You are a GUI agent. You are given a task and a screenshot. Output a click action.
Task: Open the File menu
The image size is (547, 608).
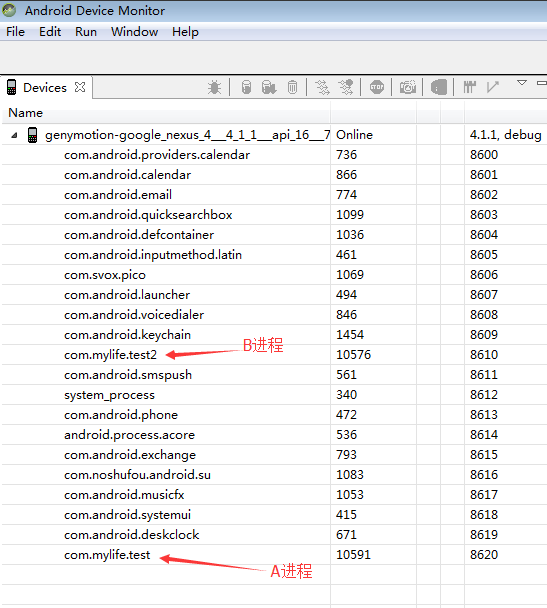pyautogui.click(x=16, y=32)
